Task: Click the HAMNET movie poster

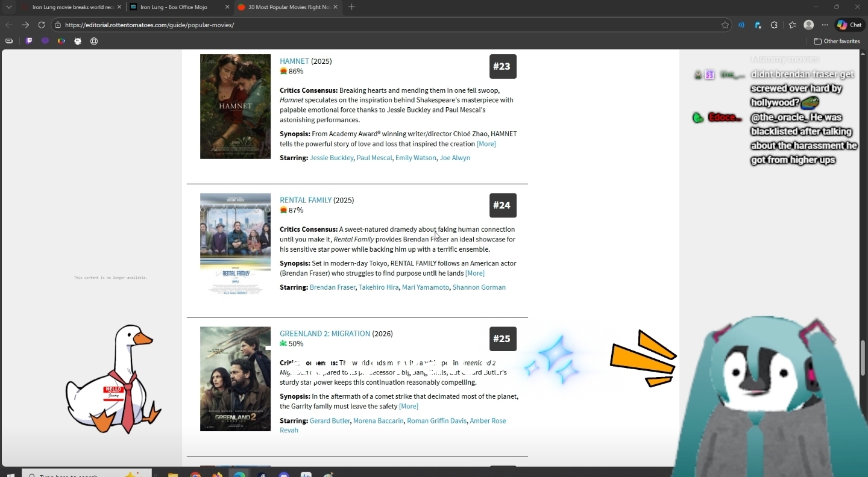Action: point(235,107)
